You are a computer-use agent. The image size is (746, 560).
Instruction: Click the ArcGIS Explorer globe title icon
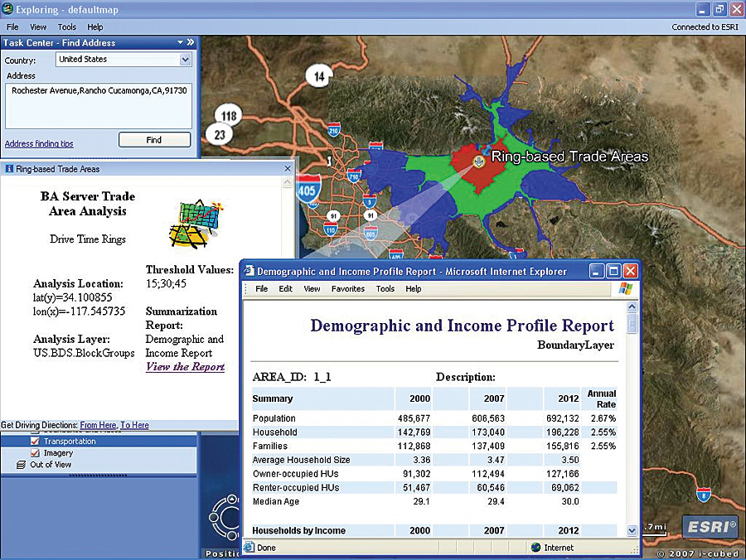[7, 8]
